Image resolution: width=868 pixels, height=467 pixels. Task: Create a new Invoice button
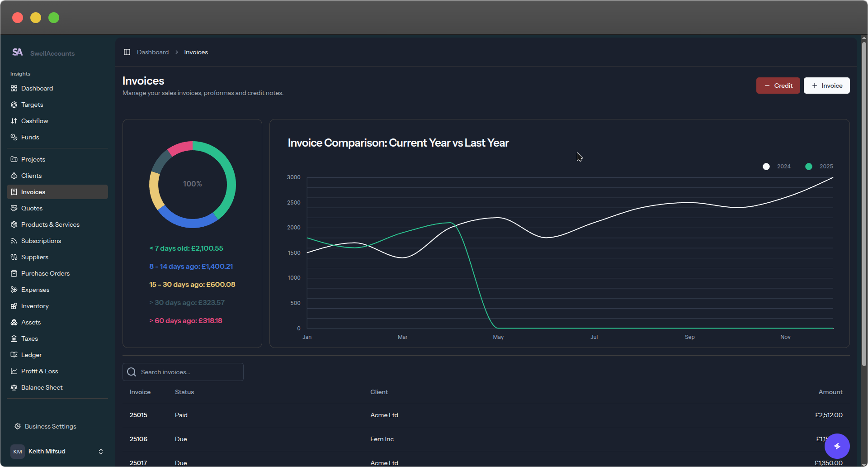[826, 86]
